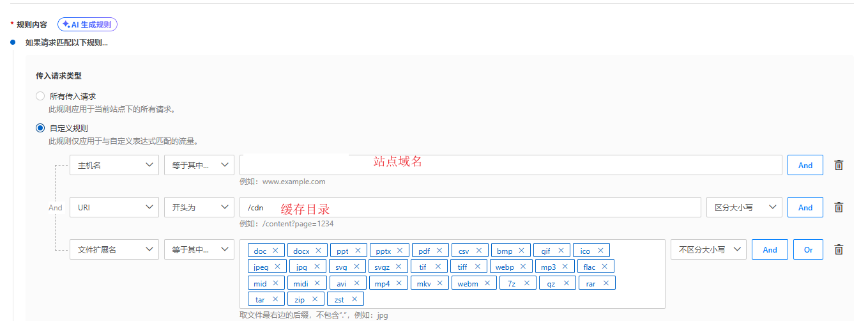868x321 pixels.
Task: Expand the 不区分大小写 dropdown
Action: 708,250
